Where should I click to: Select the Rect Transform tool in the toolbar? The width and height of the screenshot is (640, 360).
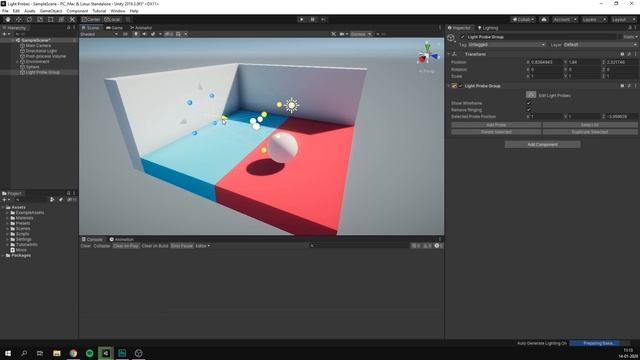(x=51, y=19)
